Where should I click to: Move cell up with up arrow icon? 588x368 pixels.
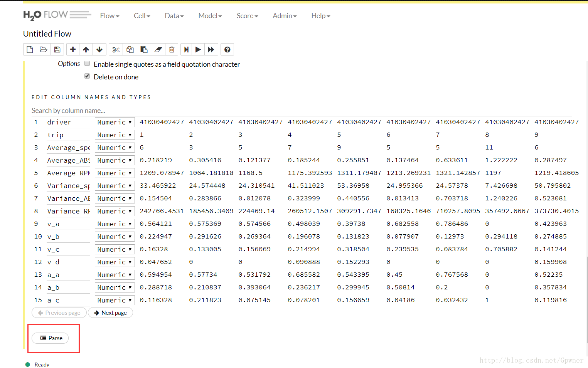click(x=86, y=49)
